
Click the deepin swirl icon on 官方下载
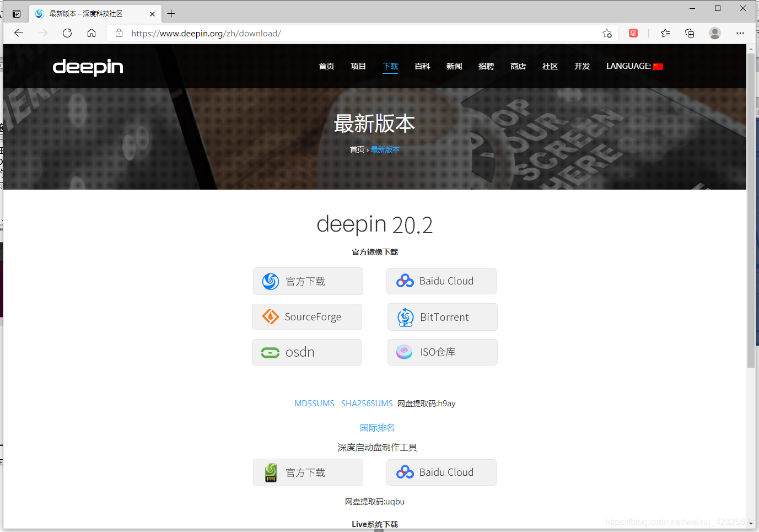coord(271,281)
